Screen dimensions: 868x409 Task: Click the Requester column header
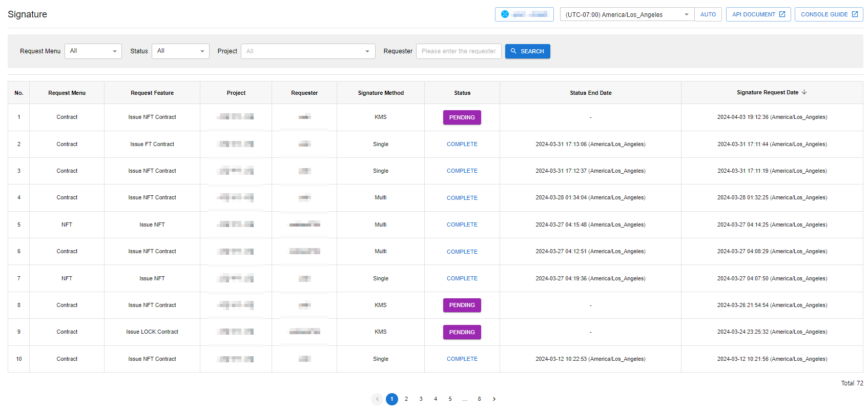(x=304, y=93)
